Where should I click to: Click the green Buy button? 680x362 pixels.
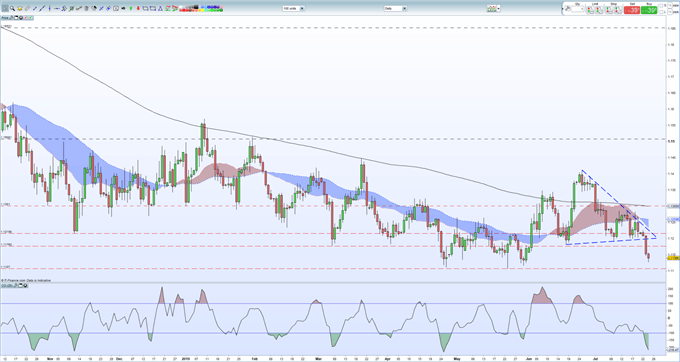pos(649,10)
